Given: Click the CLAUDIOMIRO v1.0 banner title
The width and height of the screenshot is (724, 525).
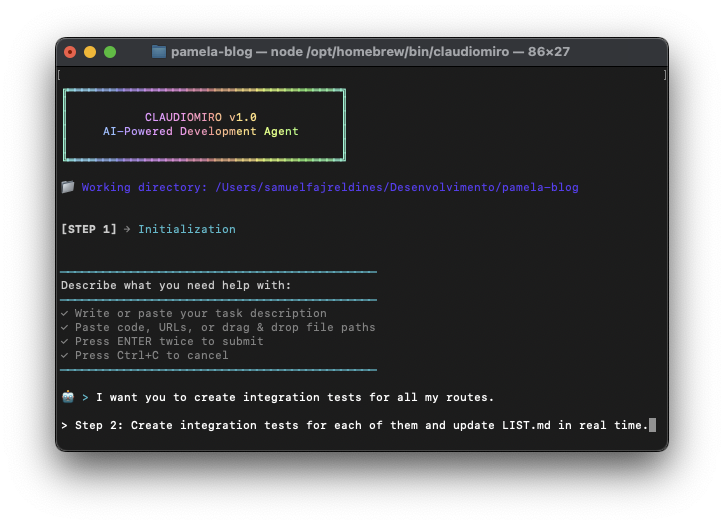Looking at the screenshot, I should click(200, 117).
